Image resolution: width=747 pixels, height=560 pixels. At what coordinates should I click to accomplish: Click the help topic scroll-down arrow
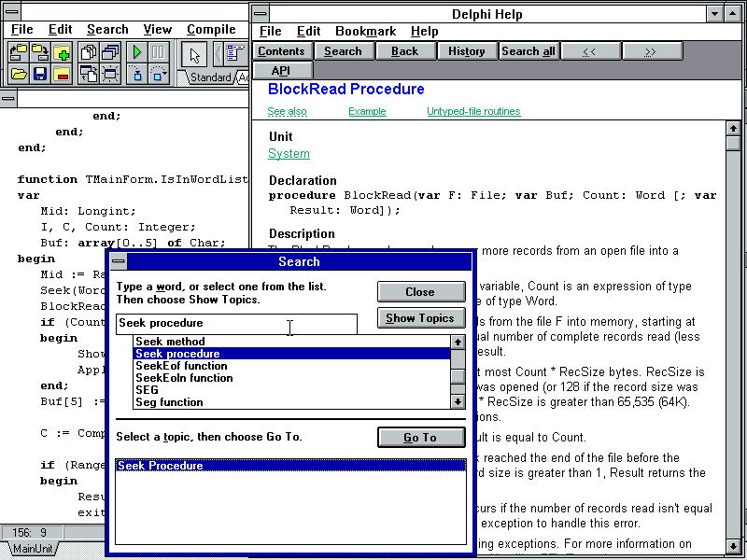(733, 545)
